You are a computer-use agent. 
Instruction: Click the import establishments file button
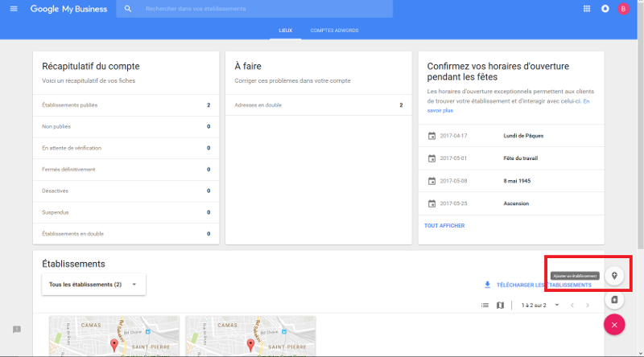pyautogui.click(x=614, y=300)
